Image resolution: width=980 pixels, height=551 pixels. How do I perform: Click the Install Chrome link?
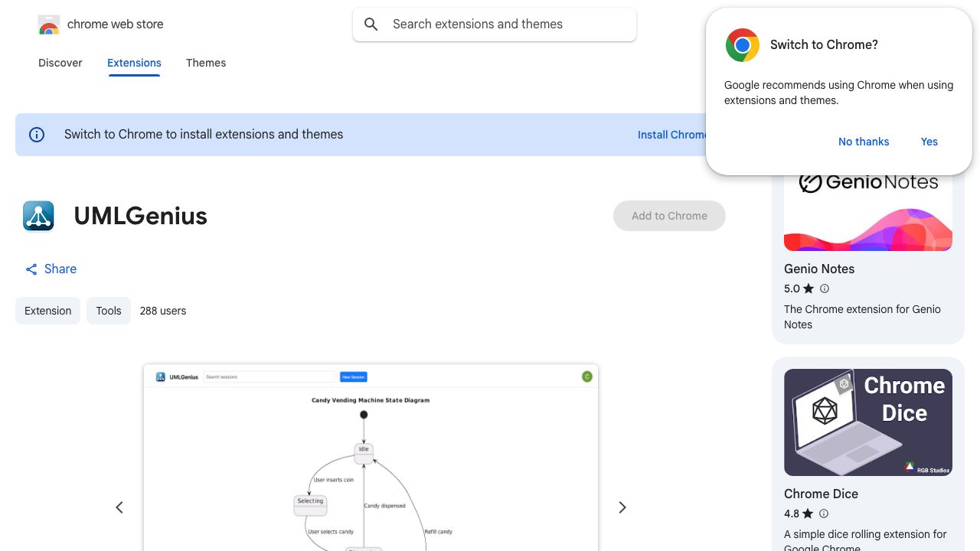(x=673, y=135)
